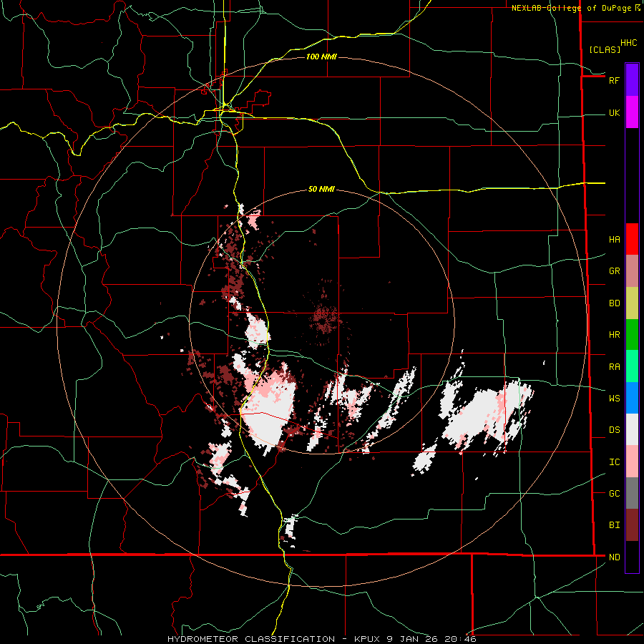Select the IC pink legend swatch
644x644 pixels.
(632, 462)
